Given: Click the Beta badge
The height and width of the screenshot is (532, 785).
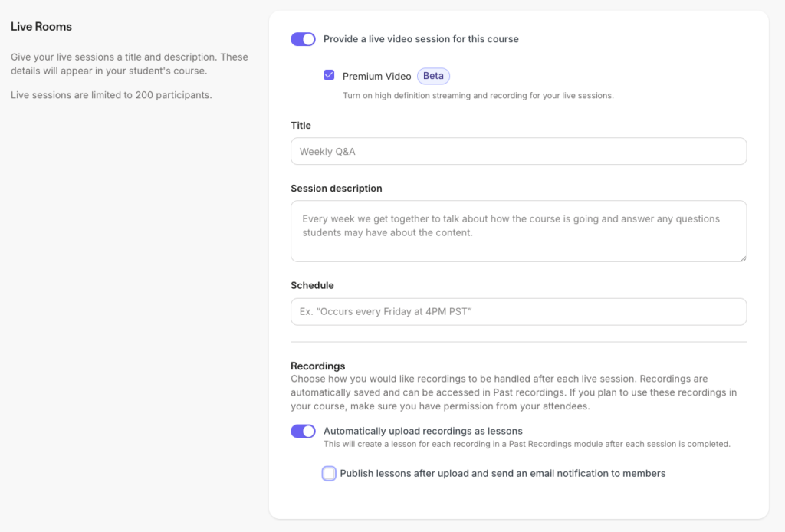Looking at the screenshot, I should pyautogui.click(x=433, y=76).
